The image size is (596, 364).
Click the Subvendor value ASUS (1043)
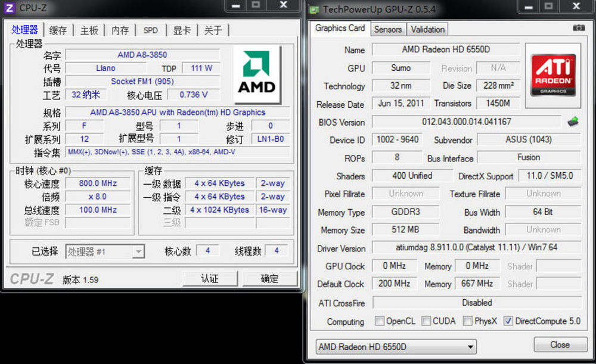tap(529, 139)
